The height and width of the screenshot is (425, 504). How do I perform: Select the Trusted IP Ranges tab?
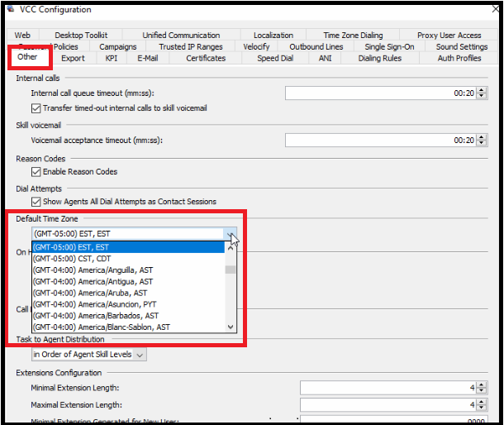click(191, 46)
